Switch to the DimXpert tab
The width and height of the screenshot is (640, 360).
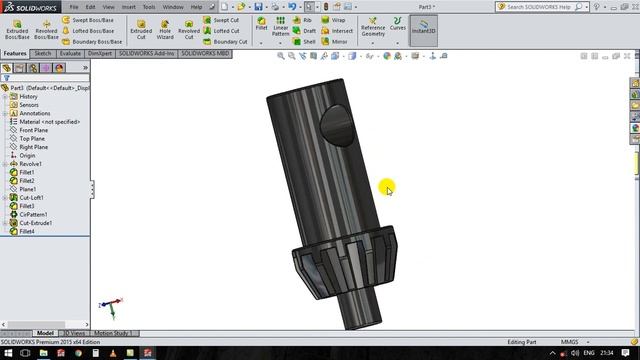coord(100,53)
